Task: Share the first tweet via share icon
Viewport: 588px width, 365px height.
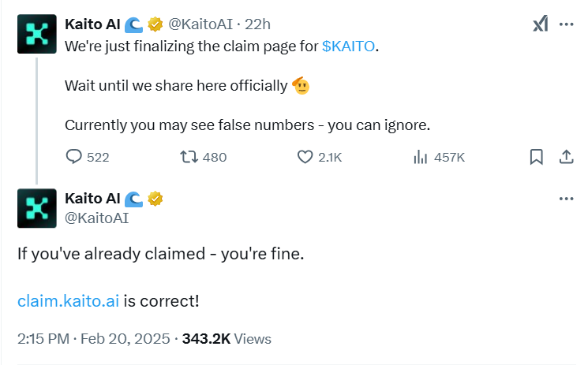Action: (x=566, y=157)
